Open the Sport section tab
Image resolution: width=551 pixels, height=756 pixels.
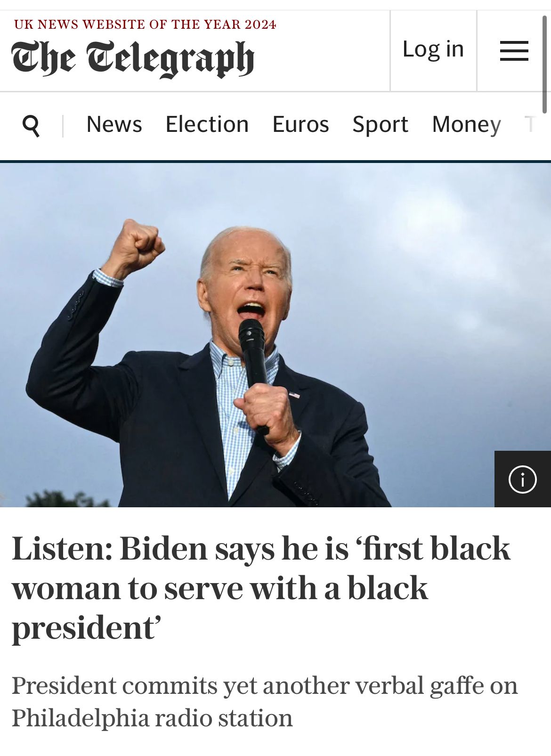[x=380, y=125]
